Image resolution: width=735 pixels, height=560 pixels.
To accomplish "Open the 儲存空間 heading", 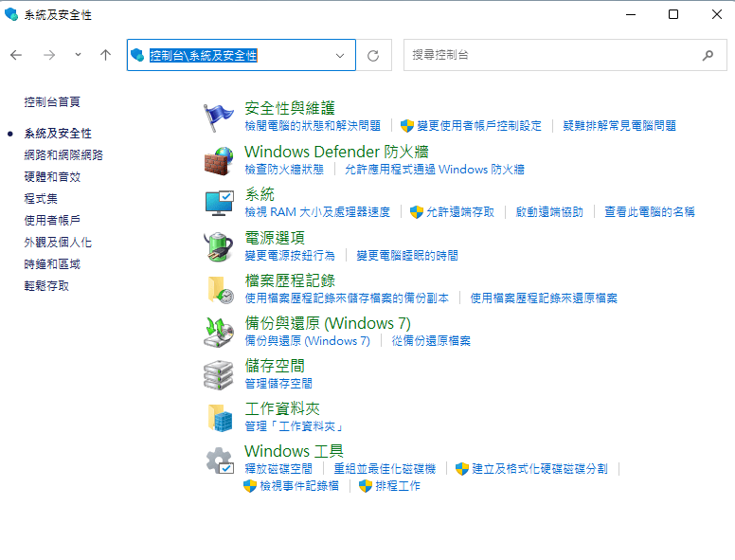I will 275,366.
